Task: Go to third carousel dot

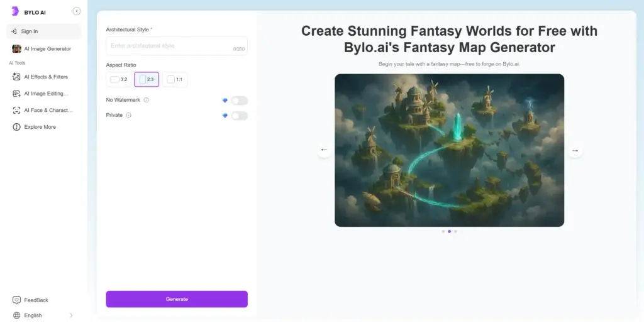Action: [x=455, y=231]
